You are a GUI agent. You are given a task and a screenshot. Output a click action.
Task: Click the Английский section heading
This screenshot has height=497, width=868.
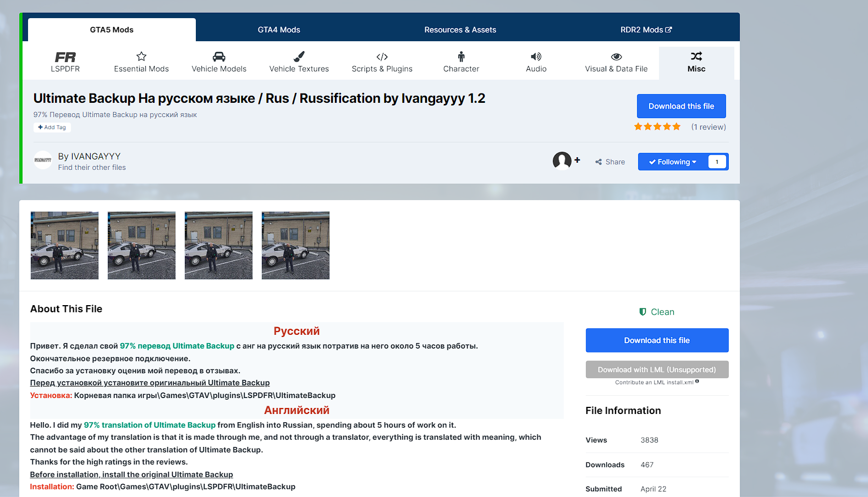[x=296, y=410]
